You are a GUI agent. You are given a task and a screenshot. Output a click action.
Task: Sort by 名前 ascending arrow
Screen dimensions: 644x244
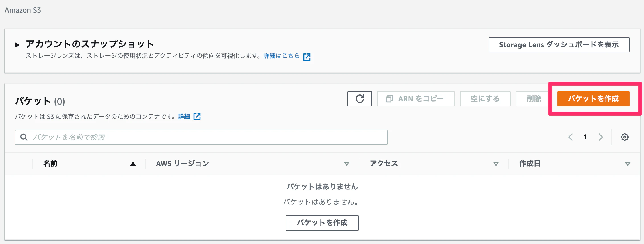coord(133,164)
